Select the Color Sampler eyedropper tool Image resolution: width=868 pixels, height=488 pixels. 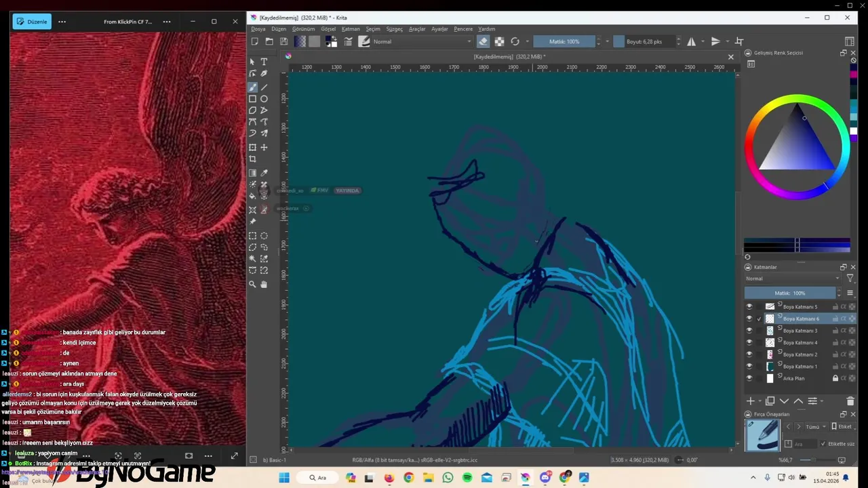(x=264, y=174)
